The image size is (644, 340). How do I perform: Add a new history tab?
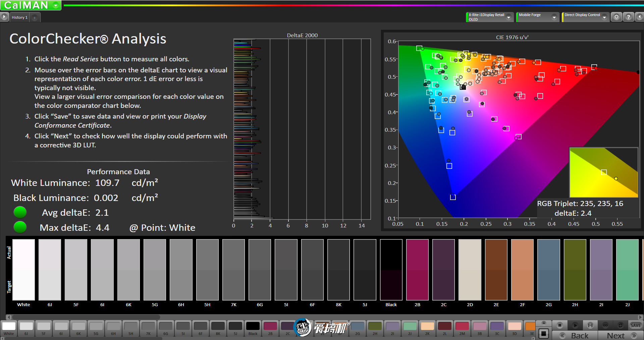tap(35, 17)
